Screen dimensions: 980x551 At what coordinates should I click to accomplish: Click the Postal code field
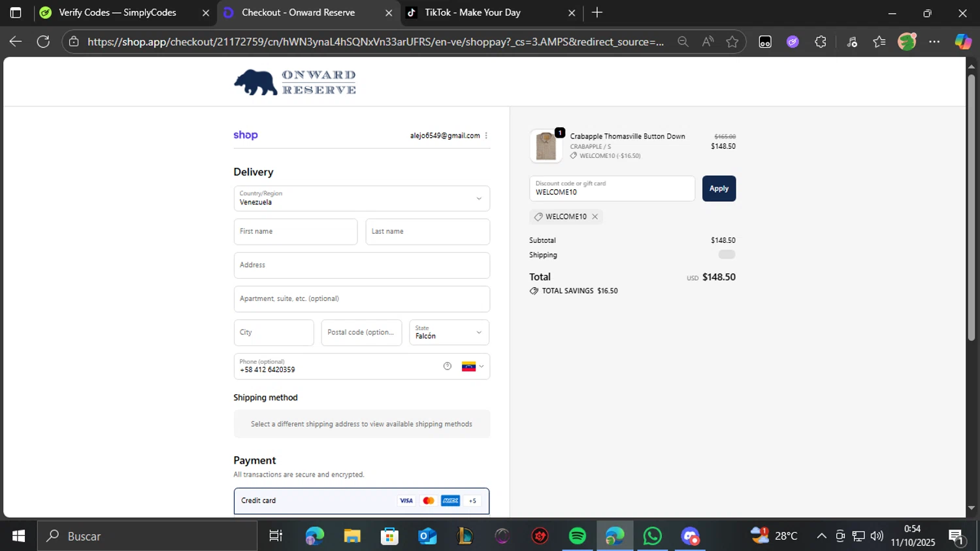pyautogui.click(x=361, y=332)
